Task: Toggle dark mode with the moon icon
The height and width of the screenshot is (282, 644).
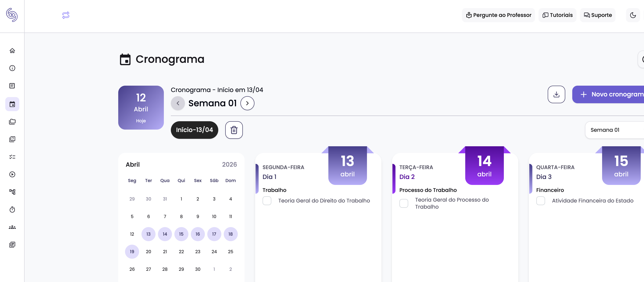Action: click(633, 15)
